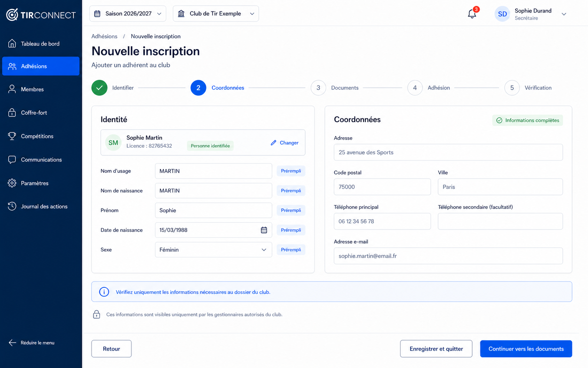The width and height of the screenshot is (588, 368).
Task: Click the Nom de naissance field
Action: click(214, 191)
